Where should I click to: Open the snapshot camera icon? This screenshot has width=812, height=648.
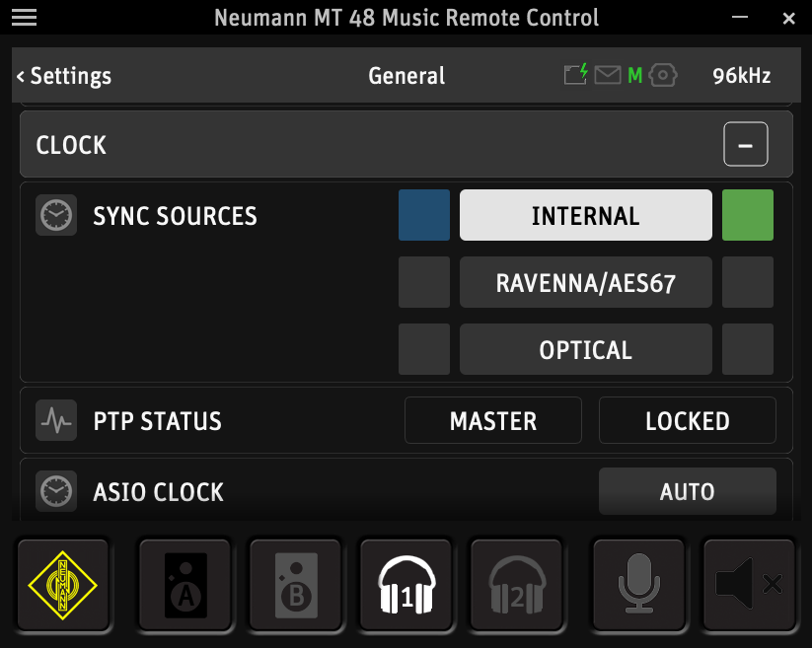pos(663,75)
